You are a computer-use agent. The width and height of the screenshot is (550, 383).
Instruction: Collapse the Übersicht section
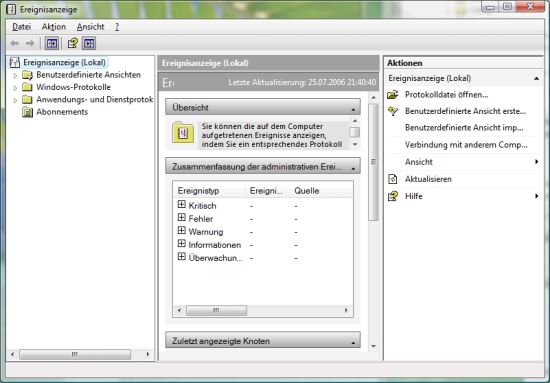click(x=353, y=109)
